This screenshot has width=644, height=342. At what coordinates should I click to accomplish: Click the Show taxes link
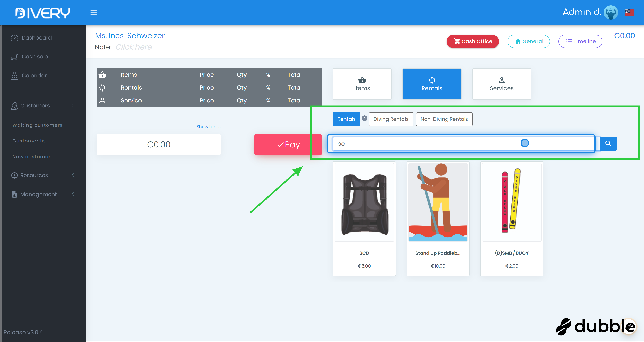click(208, 127)
